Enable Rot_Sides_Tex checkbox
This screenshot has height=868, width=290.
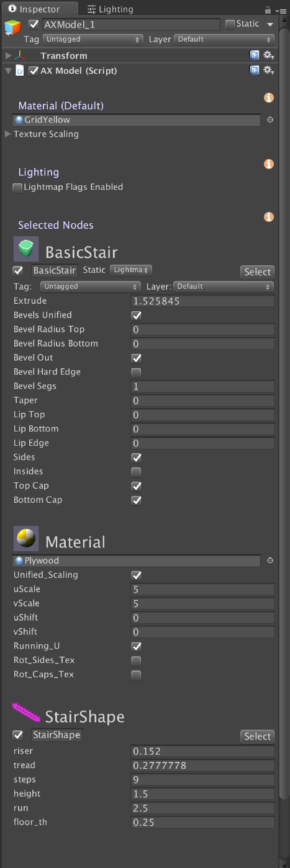(x=136, y=660)
